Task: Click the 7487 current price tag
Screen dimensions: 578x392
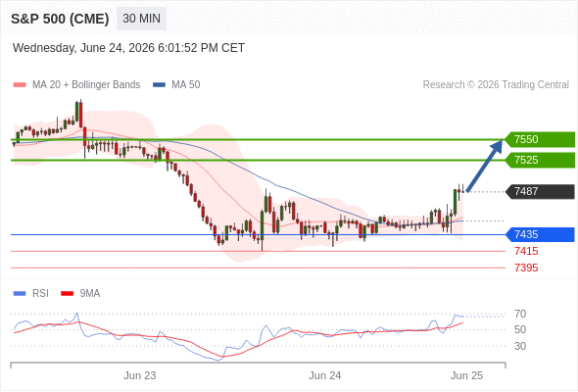Action: tap(540, 191)
